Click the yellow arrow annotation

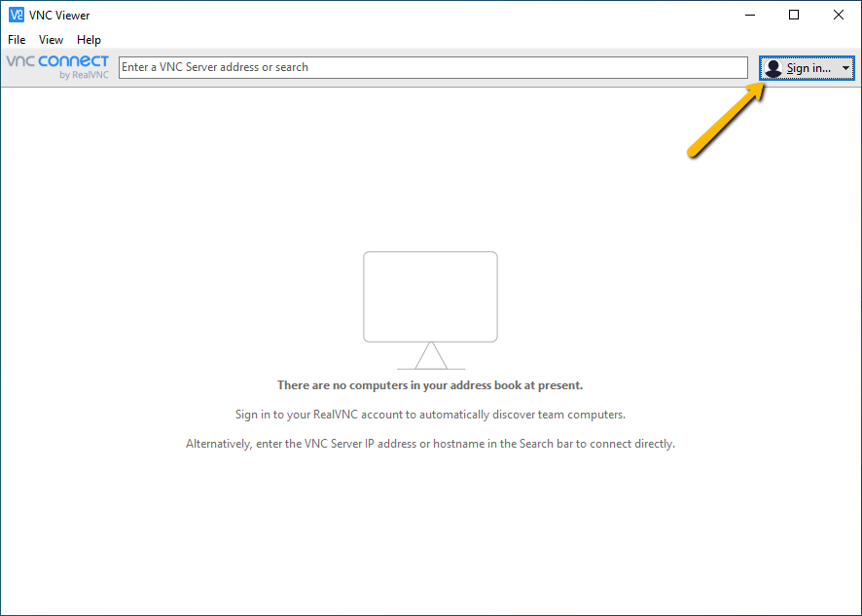pyautogui.click(x=726, y=118)
